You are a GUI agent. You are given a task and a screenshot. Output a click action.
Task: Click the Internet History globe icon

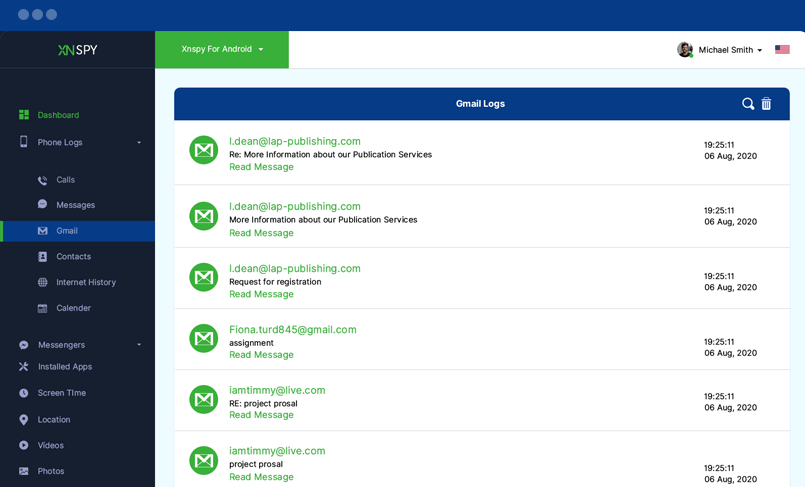pyautogui.click(x=42, y=283)
